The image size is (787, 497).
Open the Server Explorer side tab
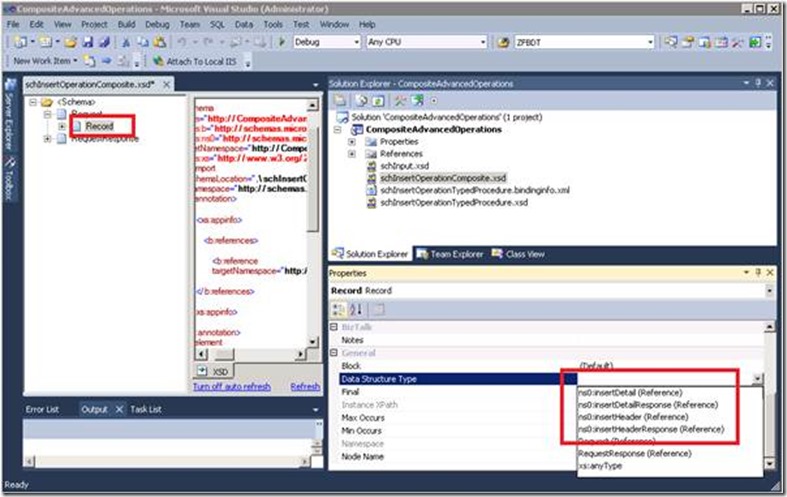click(x=9, y=114)
